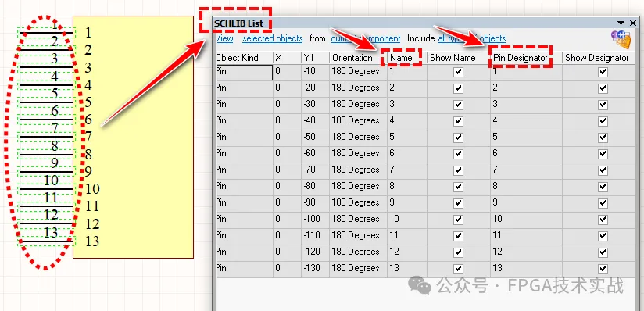Select the Y1 cell showing -50
Viewport: 644px width, 311px height.
tap(315, 138)
